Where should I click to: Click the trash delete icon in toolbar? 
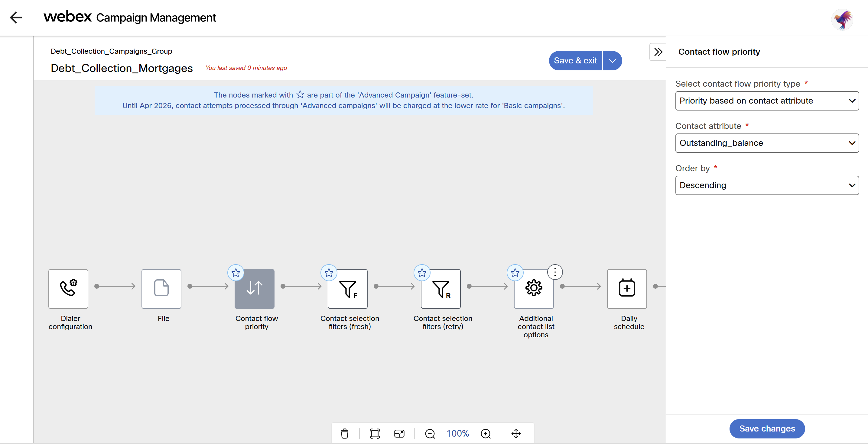point(344,434)
